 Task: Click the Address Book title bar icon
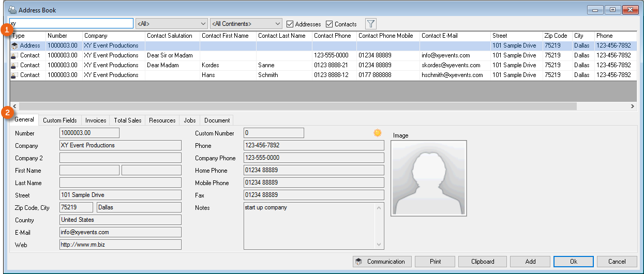tap(12, 10)
